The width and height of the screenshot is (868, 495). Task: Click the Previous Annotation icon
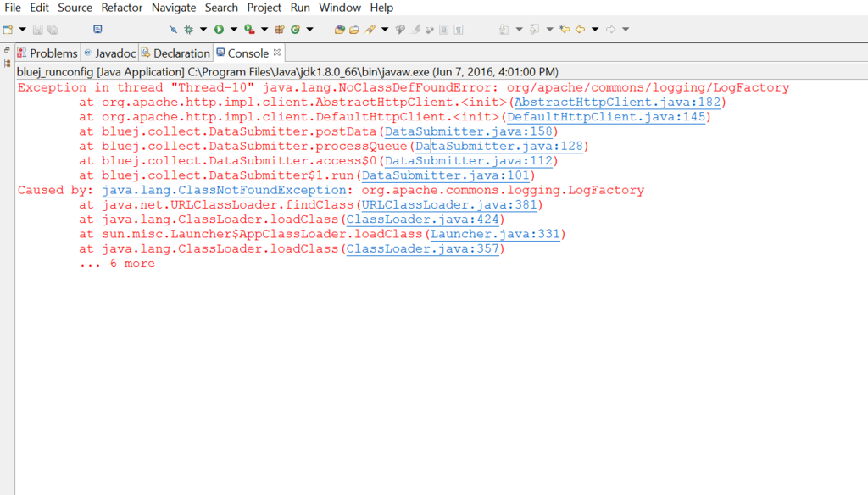pyautogui.click(x=534, y=30)
